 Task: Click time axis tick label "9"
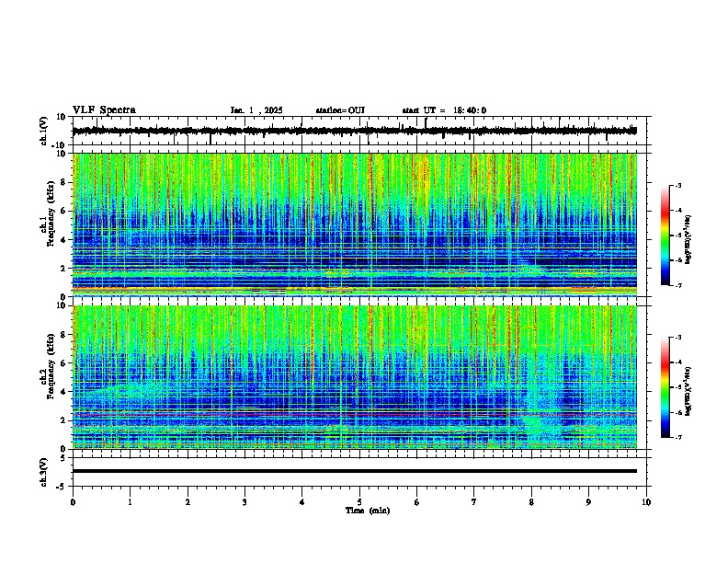[x=588, y=502]
